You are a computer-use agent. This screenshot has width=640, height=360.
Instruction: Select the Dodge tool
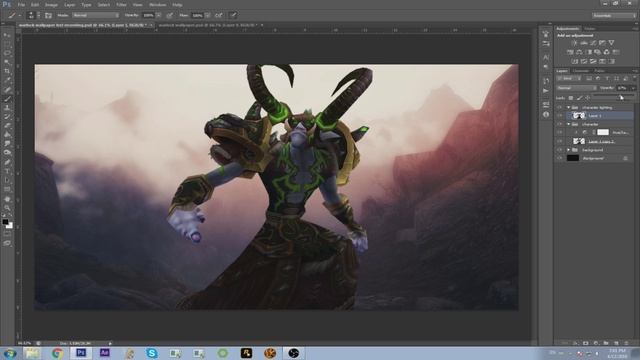pos(7,153)
